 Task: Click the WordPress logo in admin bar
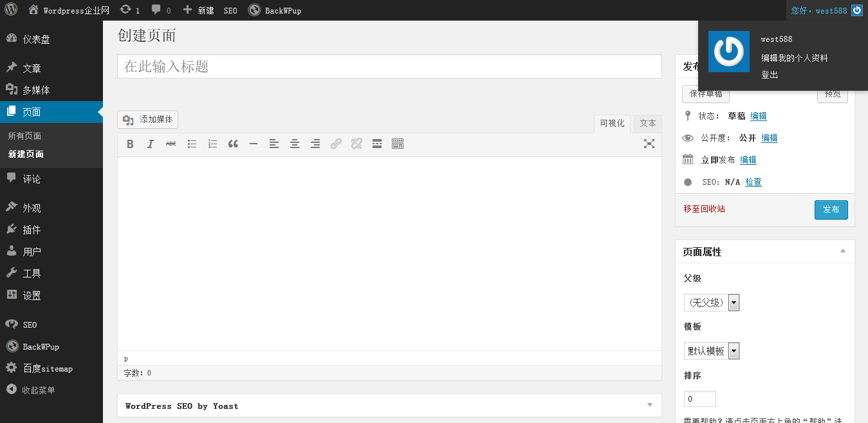coord(11,10)
